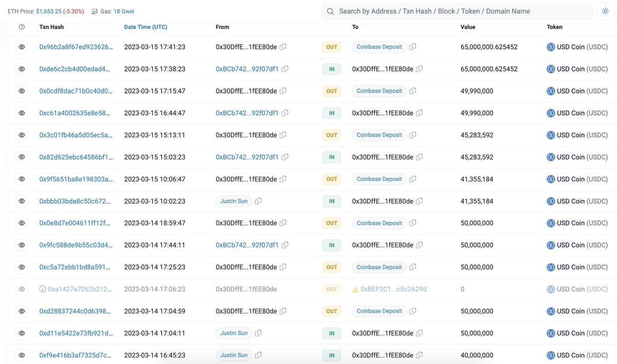Click info icon beside 0xa1427a7062b212 hash

tap(43, 289)
